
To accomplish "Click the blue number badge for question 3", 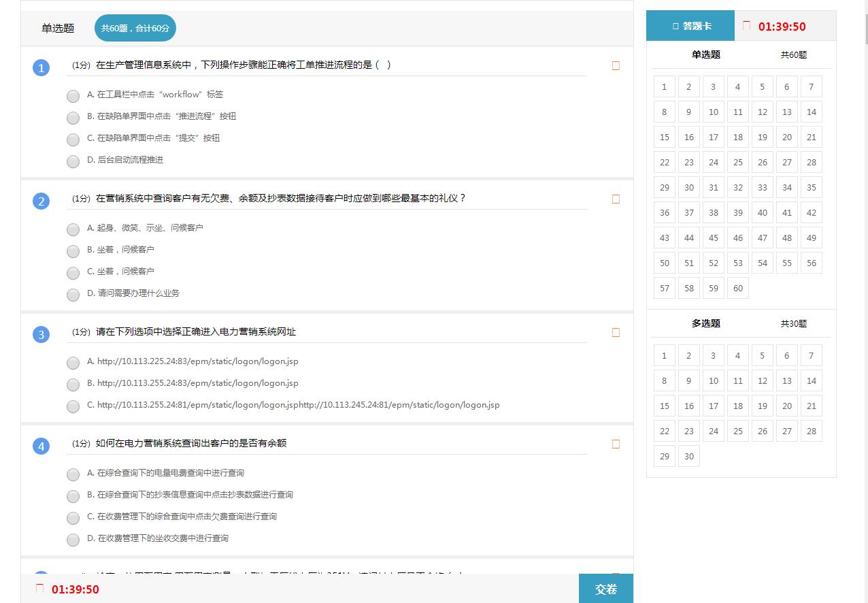I will [40, 334].
